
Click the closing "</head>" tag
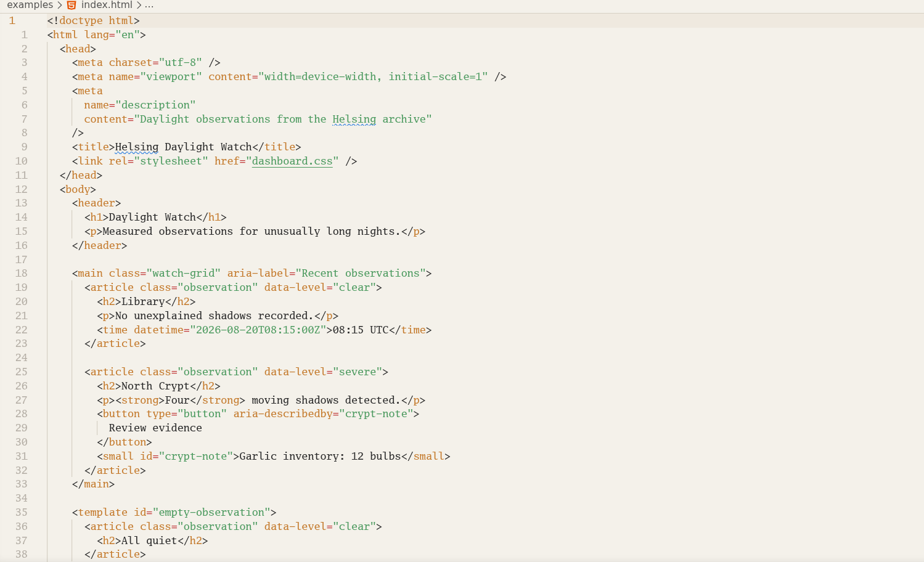[x=81, y=176]
